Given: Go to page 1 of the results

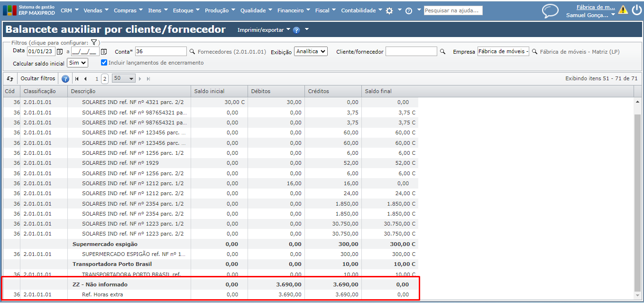Looking at the screenshot, I should click(97, 79).
